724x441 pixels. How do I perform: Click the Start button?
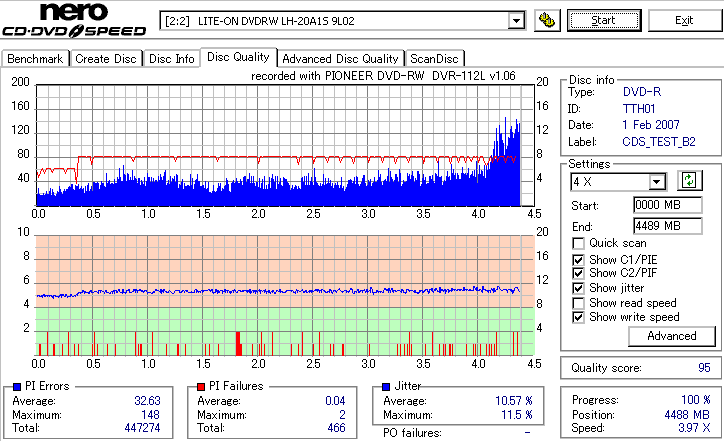point(604,20)
